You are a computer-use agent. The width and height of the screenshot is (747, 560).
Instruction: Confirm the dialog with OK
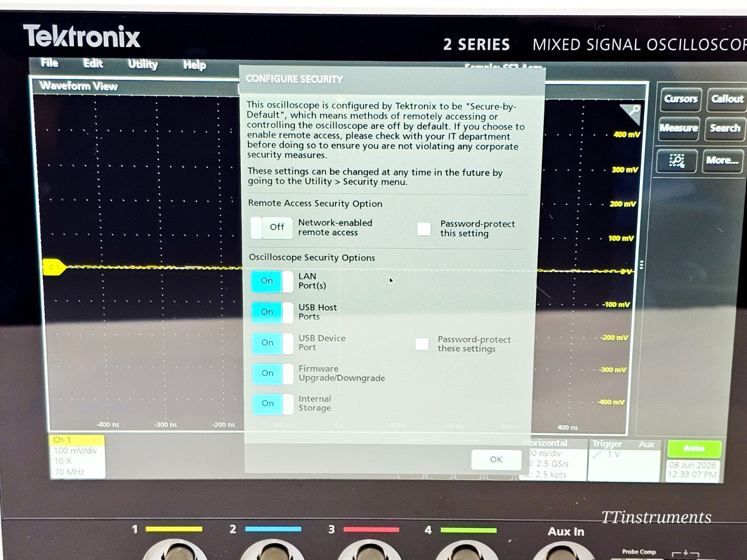[x=496, y=460]
